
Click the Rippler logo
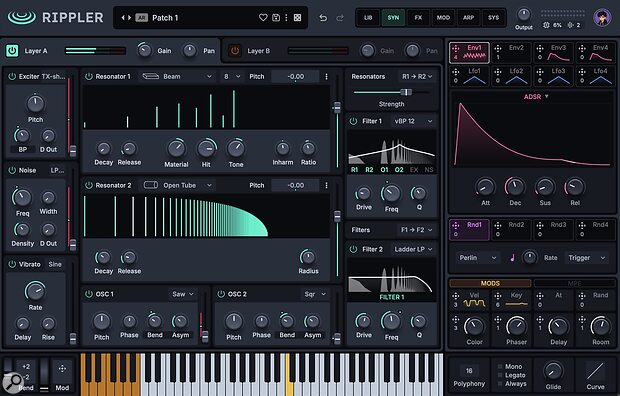click(55, 17)
